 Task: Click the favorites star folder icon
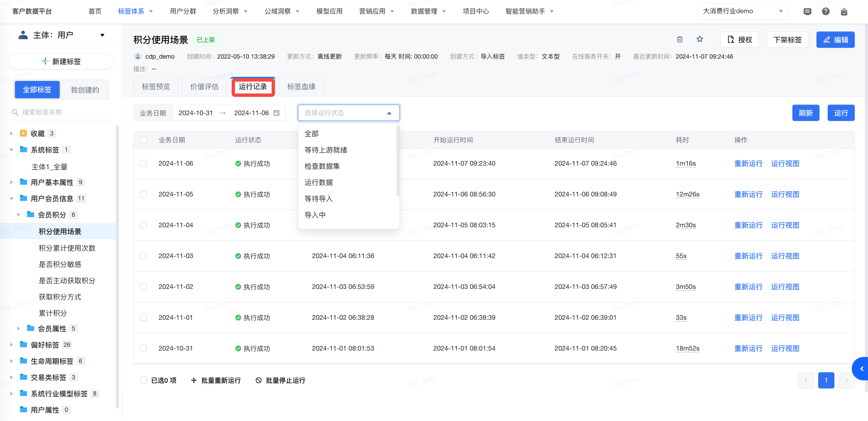[23, 133]
